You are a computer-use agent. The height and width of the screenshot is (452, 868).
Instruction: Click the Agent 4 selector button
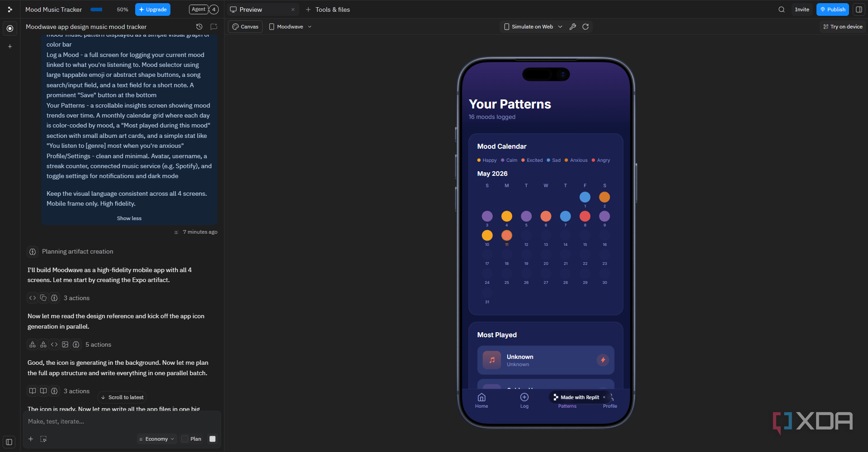(204, 9)
